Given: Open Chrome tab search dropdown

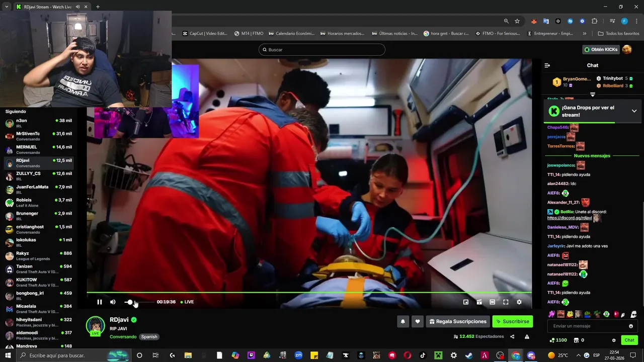Looking at the screenshot, I should 7,7.
